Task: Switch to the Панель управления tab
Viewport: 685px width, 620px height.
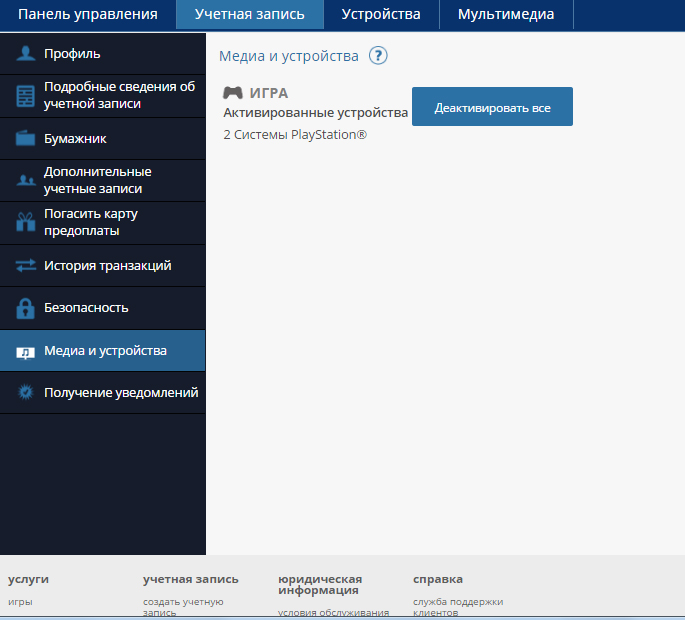Action: 88,14
